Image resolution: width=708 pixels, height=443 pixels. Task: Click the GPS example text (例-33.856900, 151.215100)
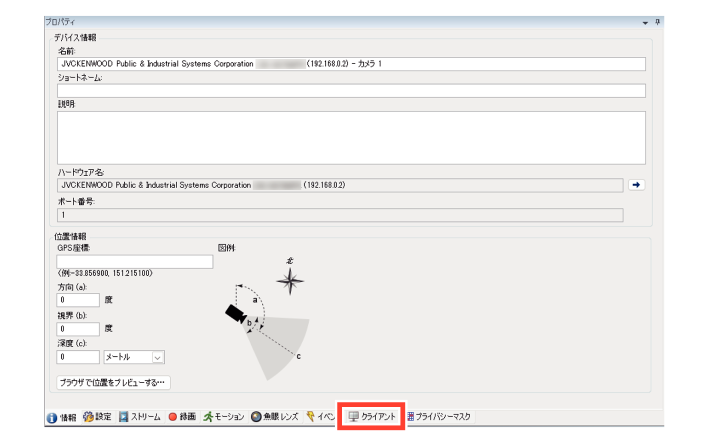pos(105,273)
